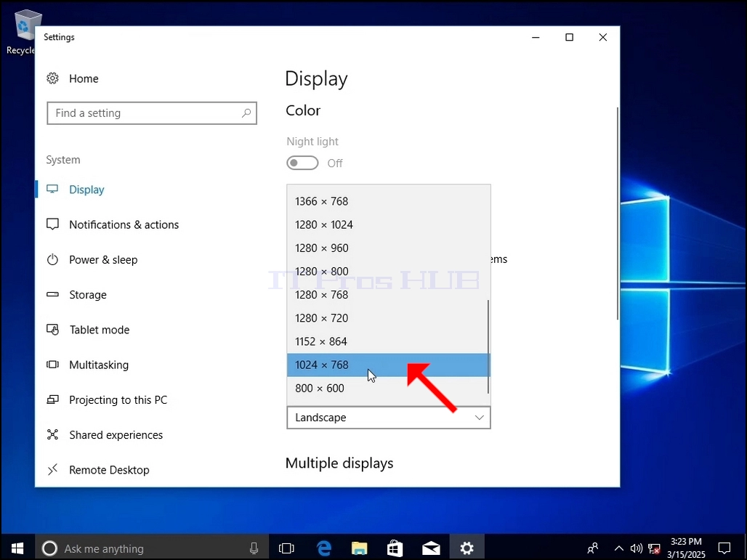Open Microsoft Edge from the taskbar
The width and height of the screenshot is (747, 560).
click(x=324, y=548)
